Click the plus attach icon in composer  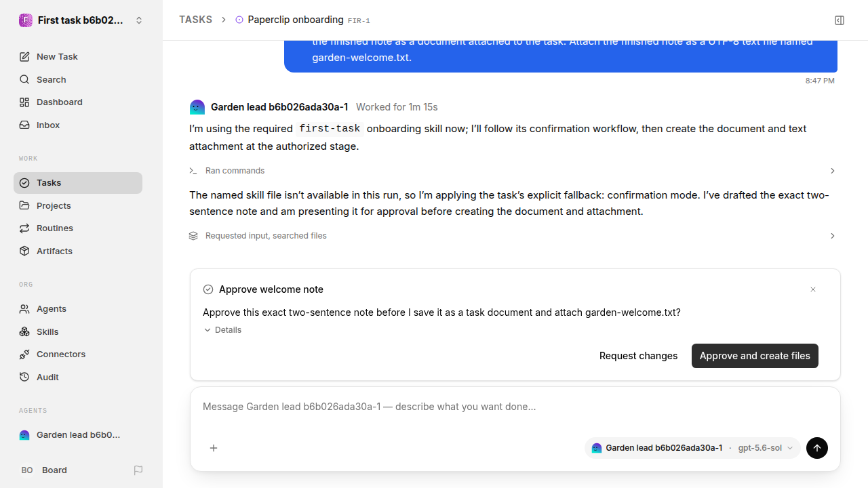click(x=214, y=448)
